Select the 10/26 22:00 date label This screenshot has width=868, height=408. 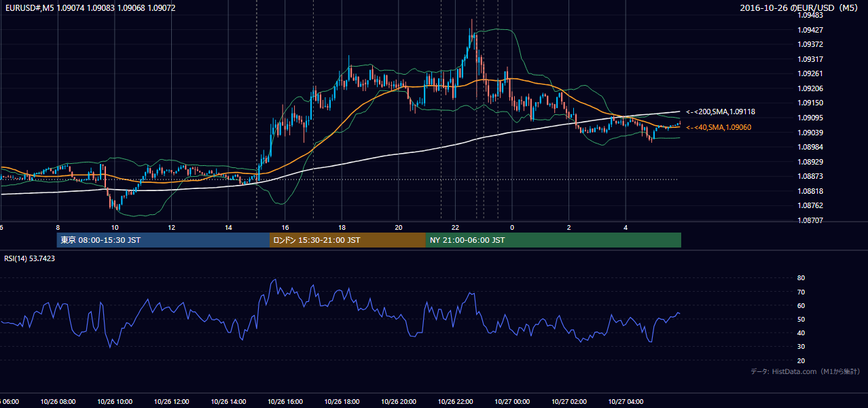pyautogui.click(x=456, y=402)
